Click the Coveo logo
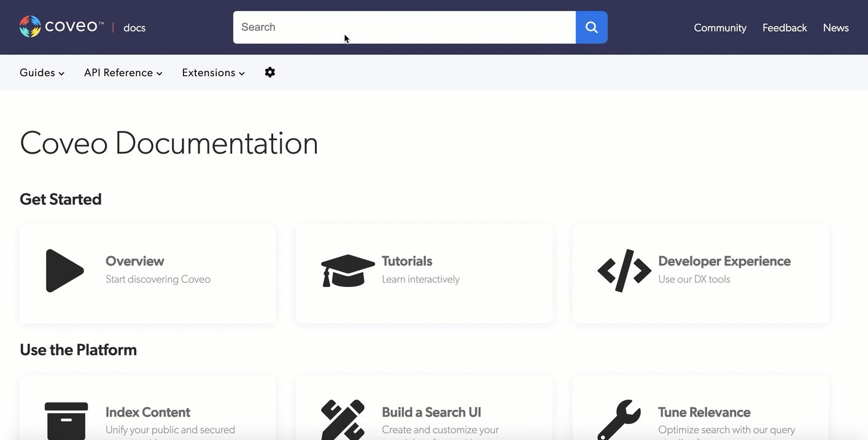Image resolution: width=868 pixels, height=440 pixels. pos(61,27)
